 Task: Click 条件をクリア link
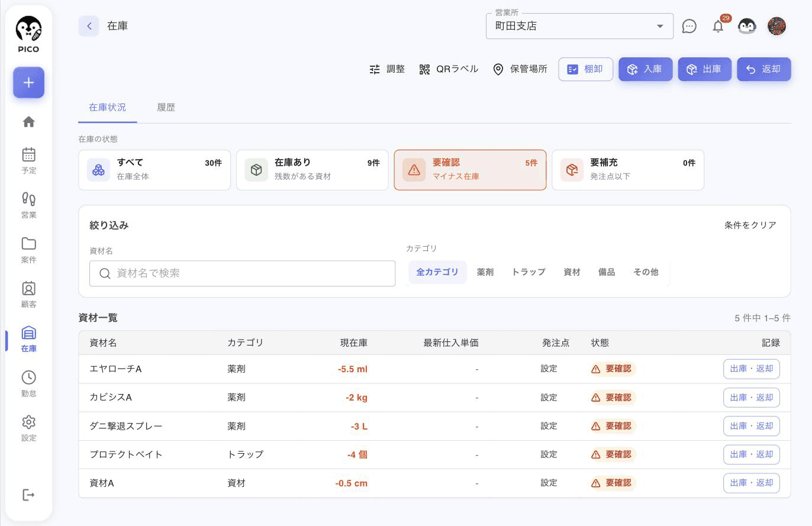(x=750, y=225)
